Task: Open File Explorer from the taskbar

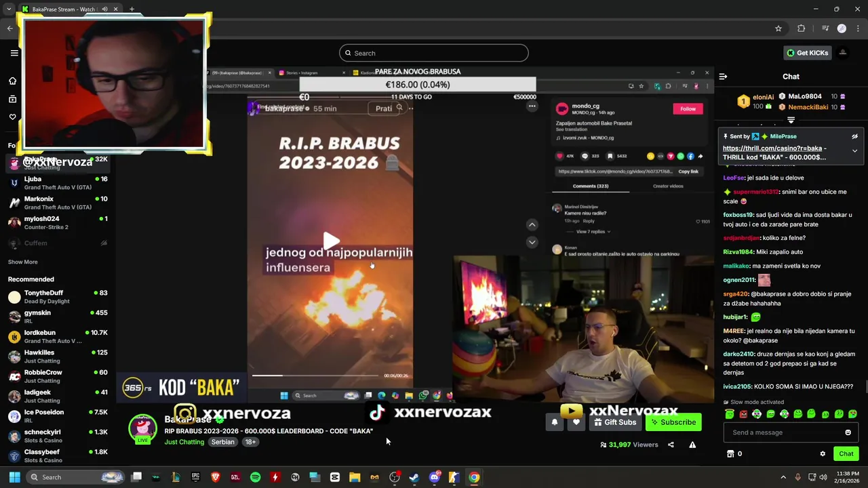Action: [x=355, y=477]
